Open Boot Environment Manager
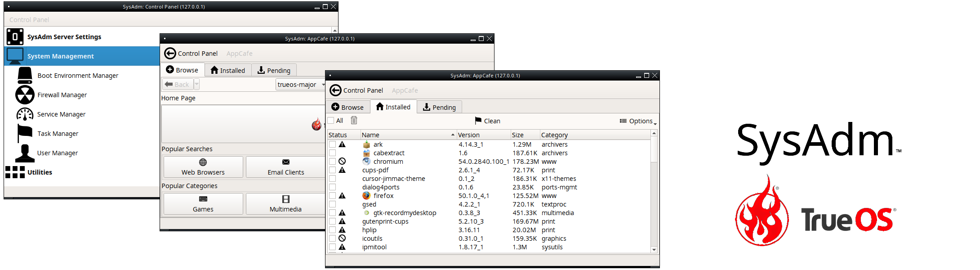The width and height of the screenshot is (980, 270). (78, 76)
